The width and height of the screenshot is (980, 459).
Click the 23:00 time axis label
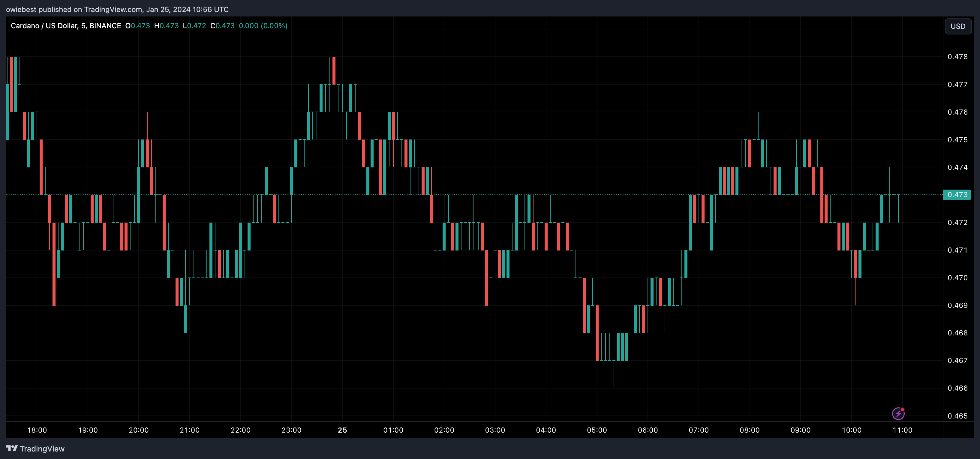[291, 430]
